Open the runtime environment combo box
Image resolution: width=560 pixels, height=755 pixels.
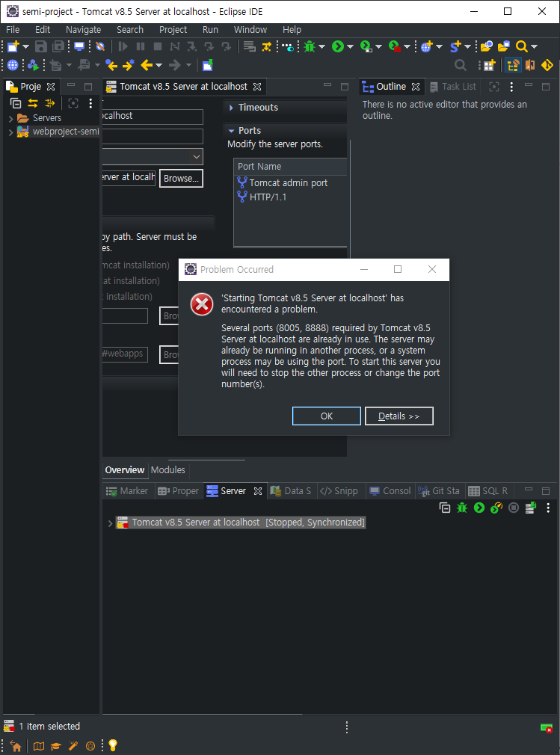[153, 156]
